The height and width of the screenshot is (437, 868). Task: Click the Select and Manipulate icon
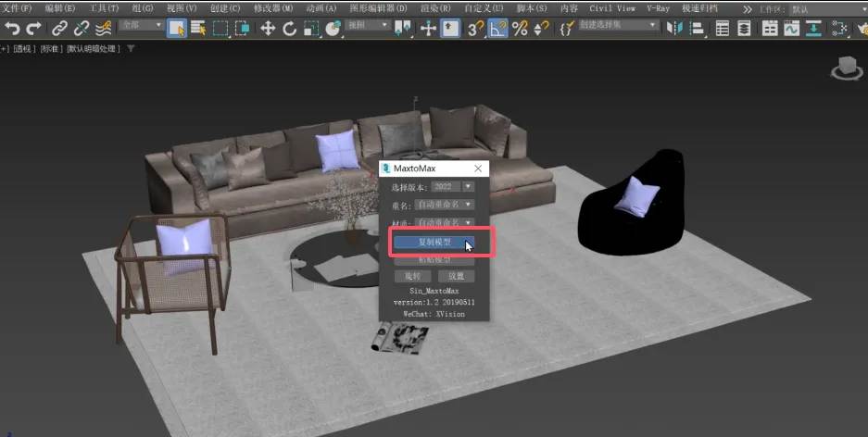point(429,28)
